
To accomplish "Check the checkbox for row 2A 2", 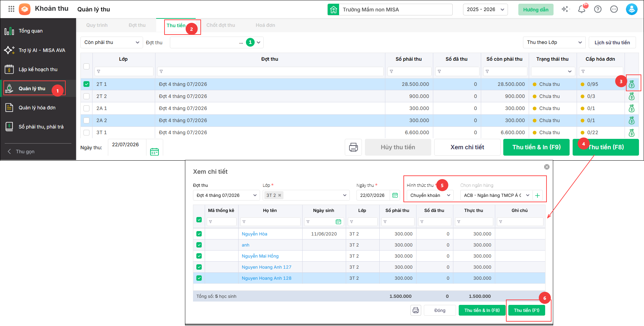I will [86, 120].
